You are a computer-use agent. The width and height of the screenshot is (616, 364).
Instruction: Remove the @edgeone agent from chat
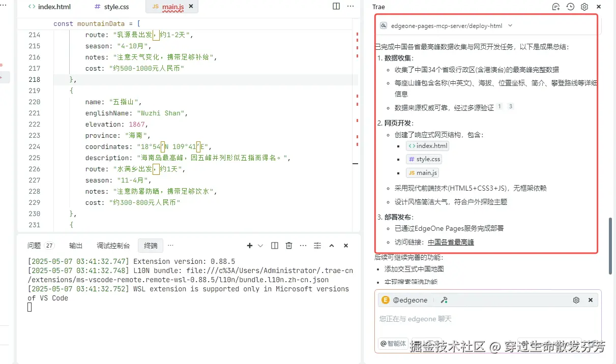(x=591, y=300)
